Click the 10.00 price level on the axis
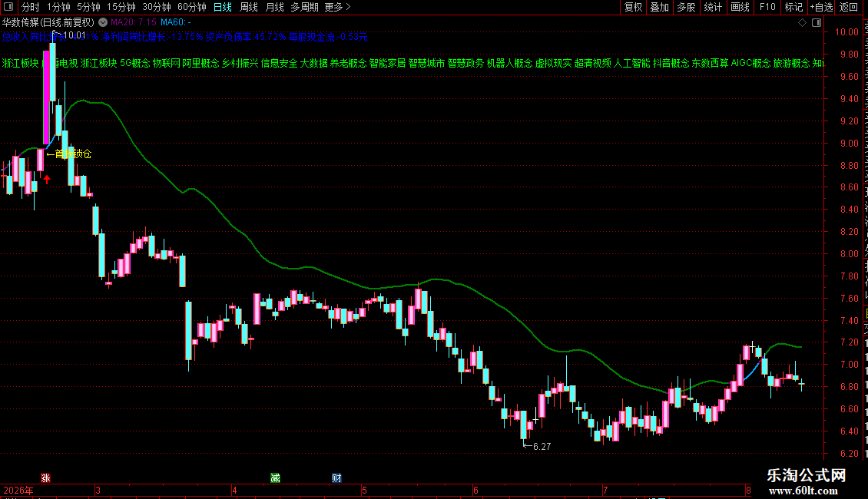This screenshot has width=868, height=499. coord(846,32)
